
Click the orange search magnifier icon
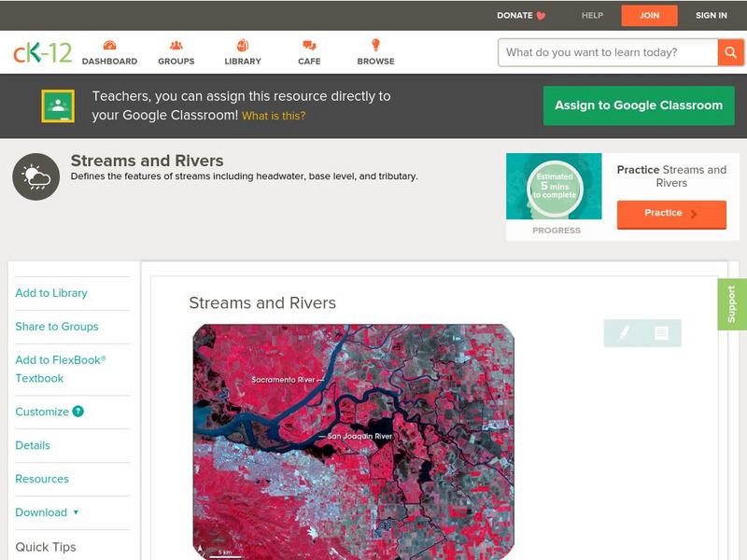[731, 52]
